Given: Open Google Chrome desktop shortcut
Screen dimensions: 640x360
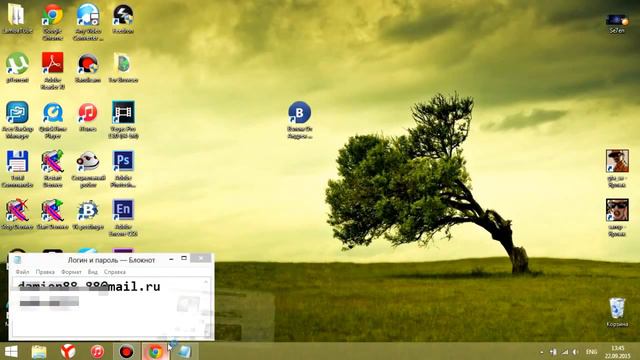Looking at the screenshot, I should (53, 21).
